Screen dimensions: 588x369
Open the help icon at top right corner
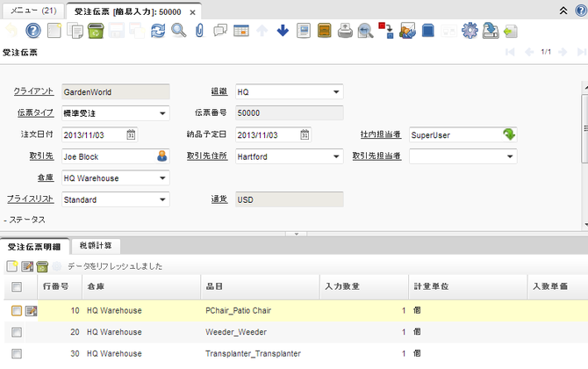click(581, 11)
